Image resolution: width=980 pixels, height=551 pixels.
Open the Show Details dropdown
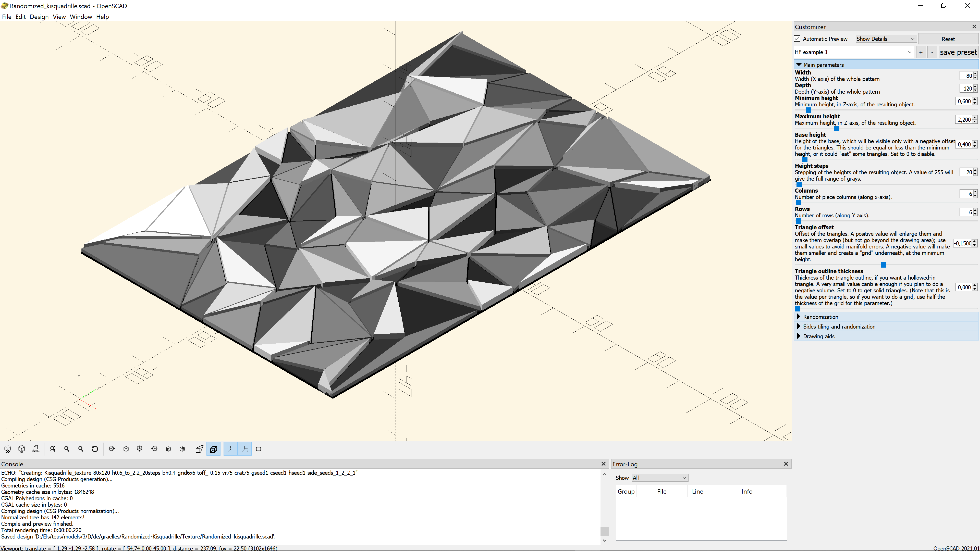885,39
